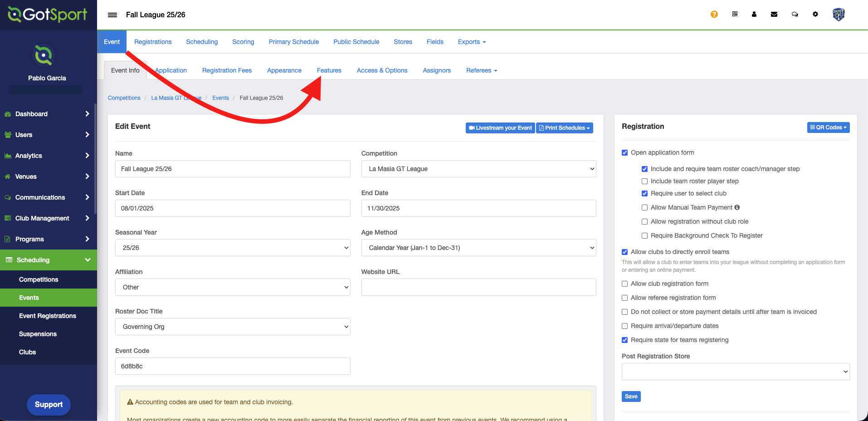
Task: Open the mail envelope icon
Action: (x=774, y=15)
